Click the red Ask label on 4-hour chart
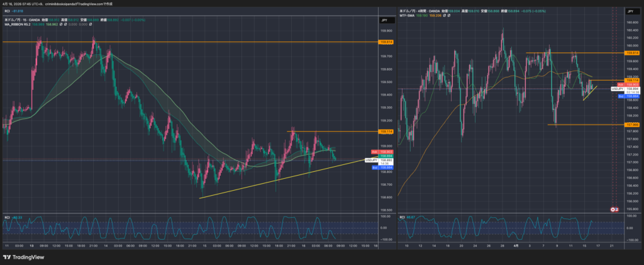This screenshot has height=265, width=644. tap(620, 84)
